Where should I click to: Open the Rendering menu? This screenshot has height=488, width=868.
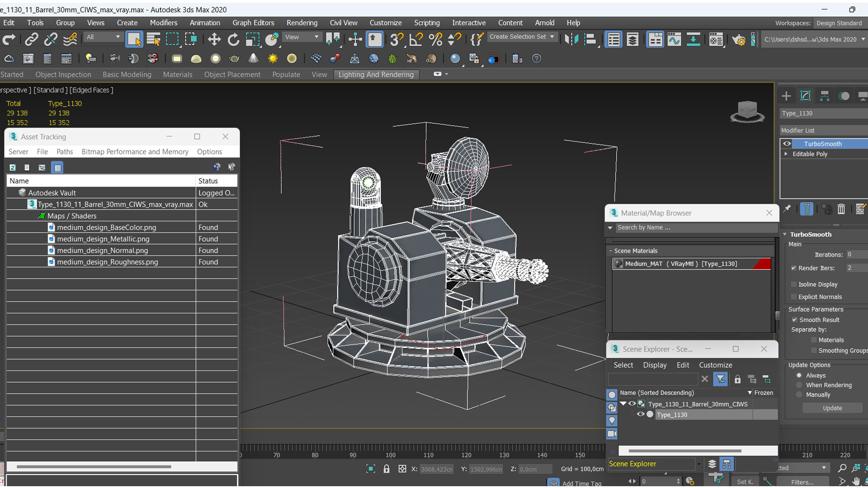302,23
